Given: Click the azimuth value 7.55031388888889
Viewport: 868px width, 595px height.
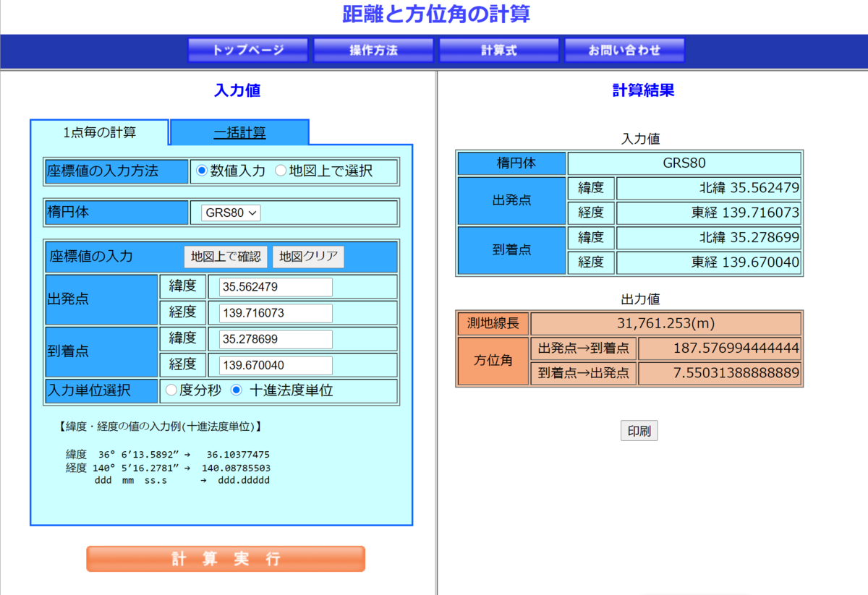Looking at the screenshot, I should click(x=720, y=374).
